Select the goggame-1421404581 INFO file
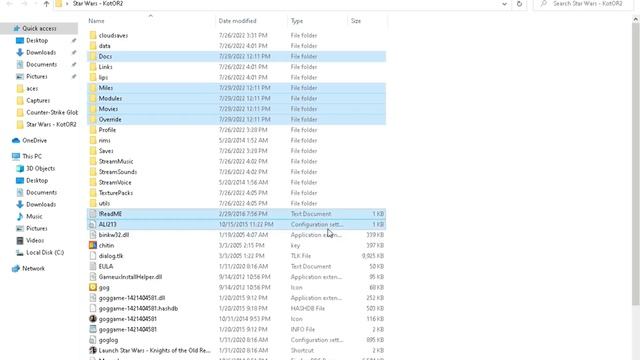The width and height of the screenshot is (640, 360). (x=127, y=329)
